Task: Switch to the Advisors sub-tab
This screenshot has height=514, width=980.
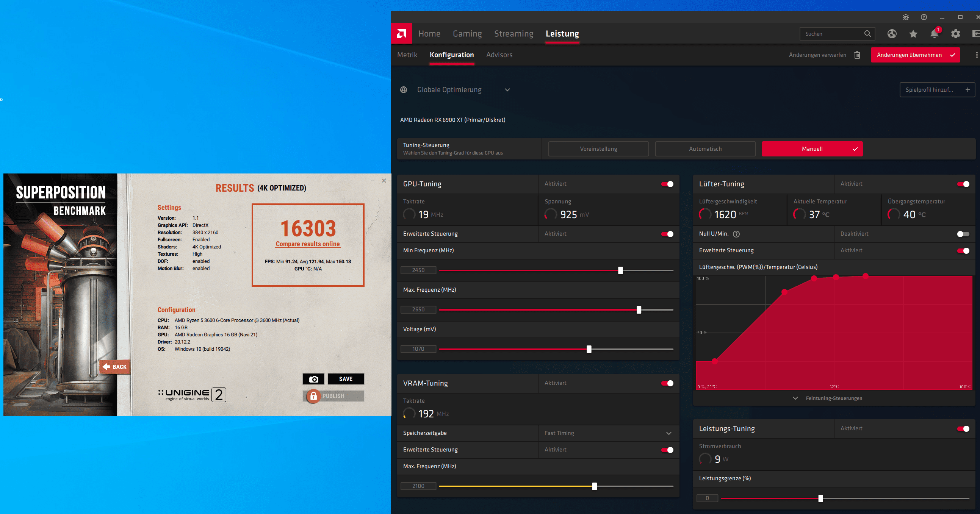Action: pos(499,55)
